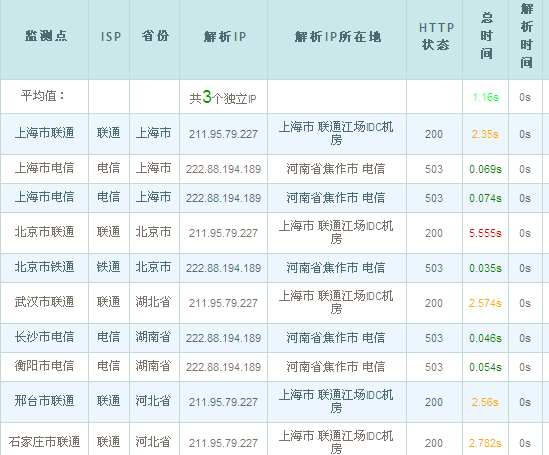
Task: Select the 解析IP column header
Action: (224, 36)
